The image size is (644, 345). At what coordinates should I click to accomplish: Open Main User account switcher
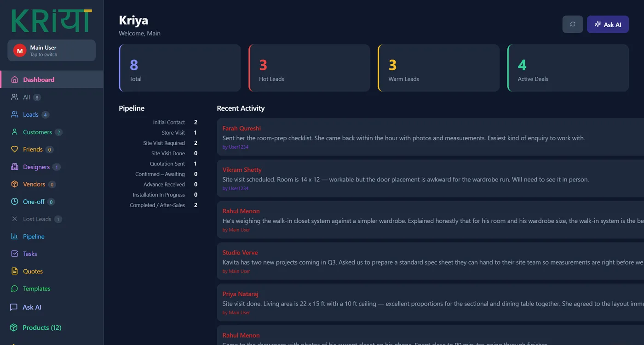(x=52, y=51)
